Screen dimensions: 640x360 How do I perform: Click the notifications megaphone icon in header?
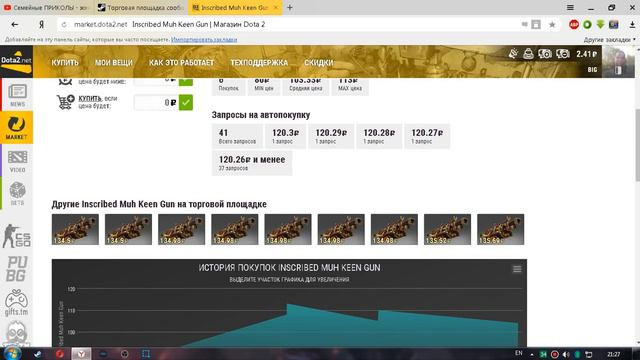(x=513, y=53)
